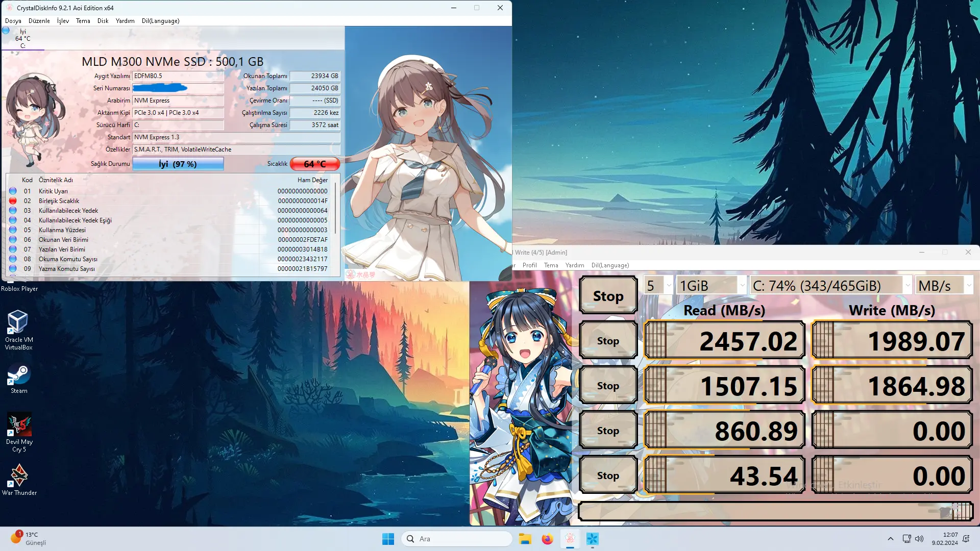Screen dimensions: 980x551
Task: Open Dil(Language) menu in CrystalDiskInfo
Action: pyautogui.click(x=161, y=21)
